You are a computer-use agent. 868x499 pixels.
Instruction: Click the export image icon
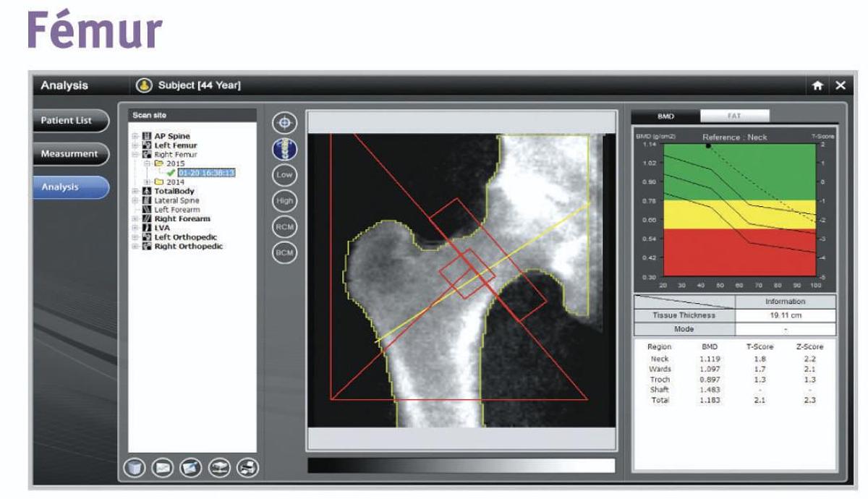[190, 466]
